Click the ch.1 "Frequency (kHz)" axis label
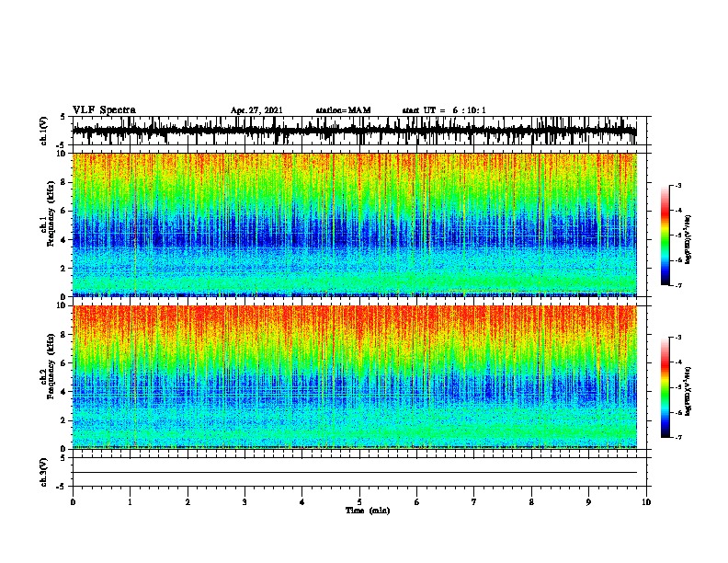Viewport: 728px width, 563px height. [x=51, y=214]
